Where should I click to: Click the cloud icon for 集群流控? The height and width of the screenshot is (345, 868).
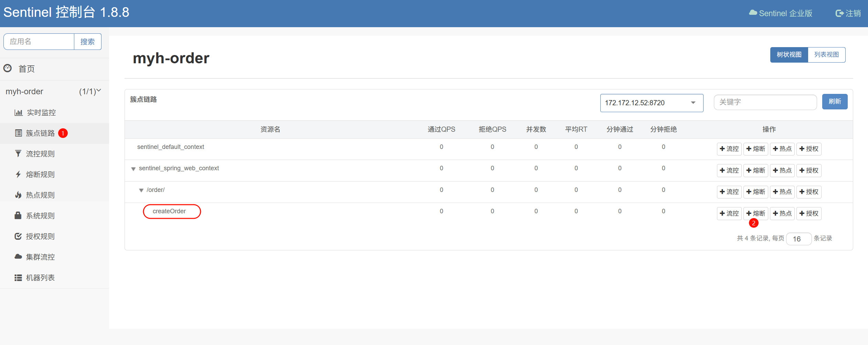18,257
